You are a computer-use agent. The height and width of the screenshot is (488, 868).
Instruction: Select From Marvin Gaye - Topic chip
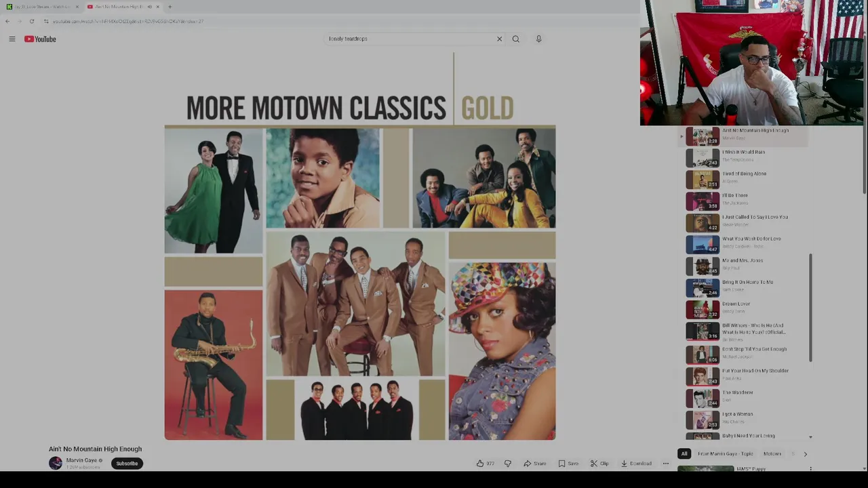tap(725, 454)
